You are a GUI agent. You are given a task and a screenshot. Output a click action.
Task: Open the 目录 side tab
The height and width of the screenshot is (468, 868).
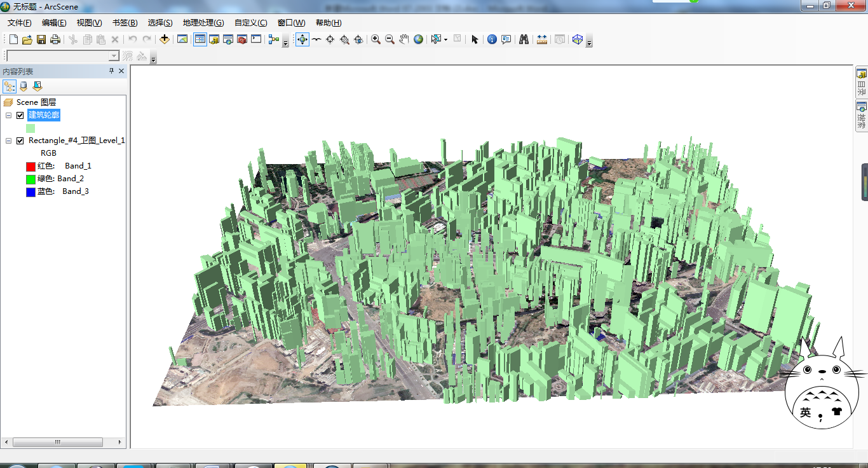[x=861, y=82]
